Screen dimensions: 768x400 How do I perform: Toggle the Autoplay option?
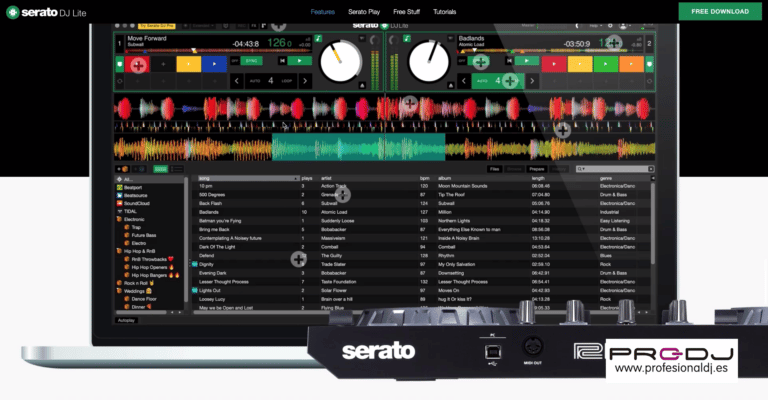pyautogui.click(x=126, y=320)
